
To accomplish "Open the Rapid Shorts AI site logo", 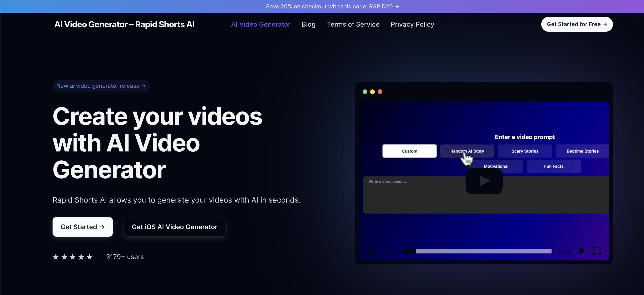I will pyautogui.click(x=124, y=24).
